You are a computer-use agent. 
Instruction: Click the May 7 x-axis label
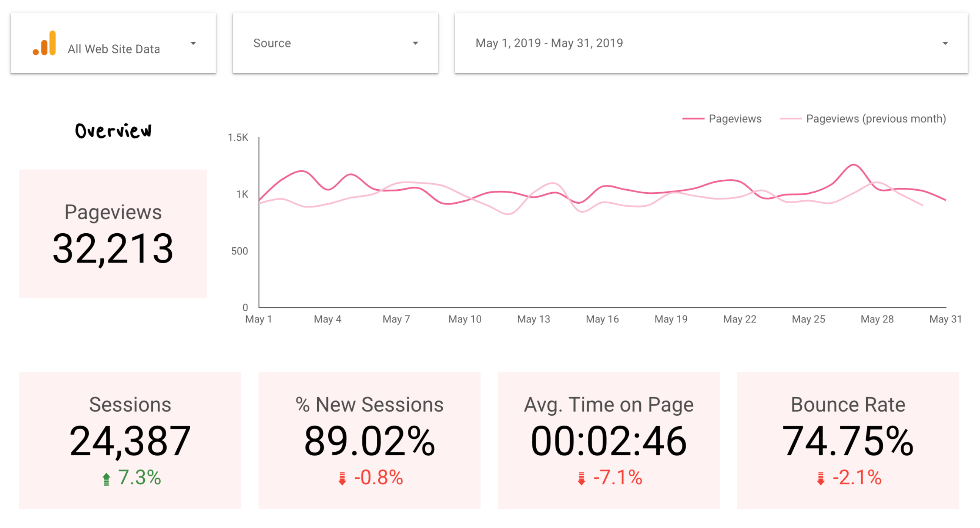(396, 319)
